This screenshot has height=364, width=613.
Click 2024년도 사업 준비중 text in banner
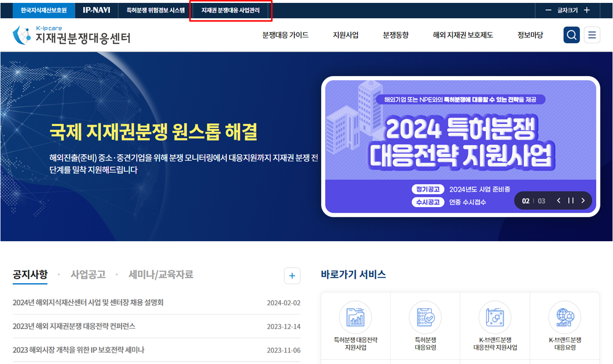point(480,189)
